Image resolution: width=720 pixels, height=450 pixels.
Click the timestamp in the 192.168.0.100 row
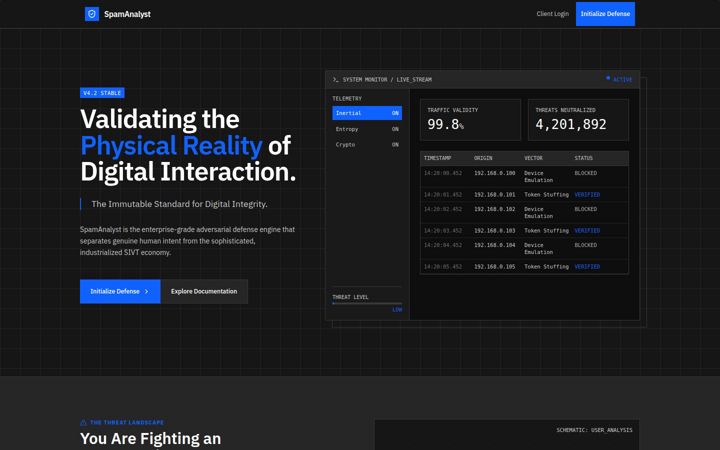click(x=443, y=173)
